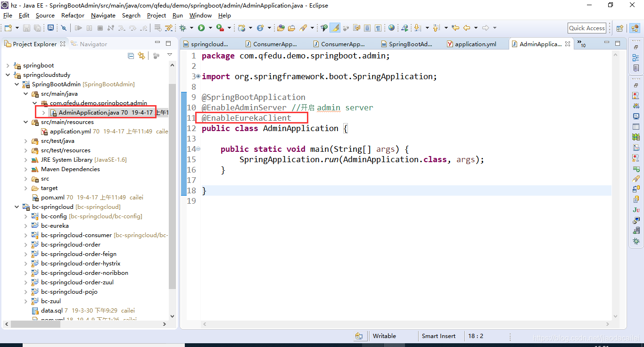The width and height of the screenshot is (644, 347).
Task: Open the JUnit view from right trim
Action: pos(636,210)
